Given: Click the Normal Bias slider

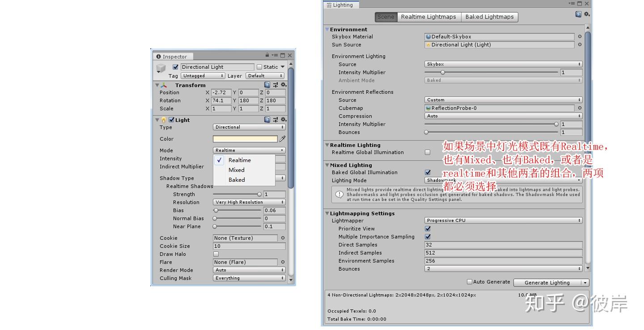Looking at the screenshot, I should pyautogui.click(x=237, y=218).
